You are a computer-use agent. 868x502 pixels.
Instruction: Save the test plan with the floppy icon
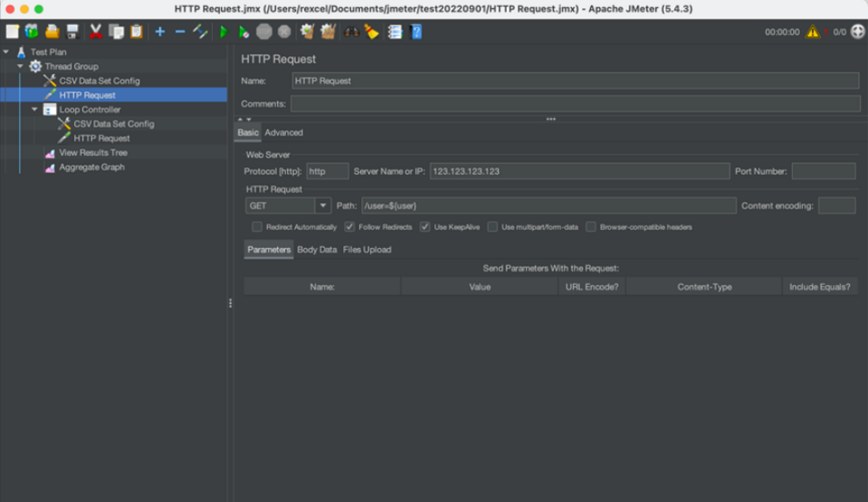point(72,32)
